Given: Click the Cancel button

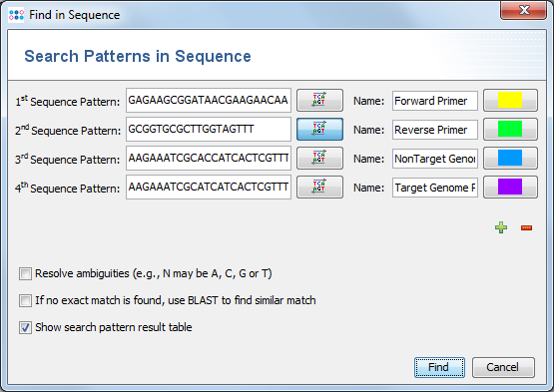Looking at the screenshot, I should click(503, 367).
